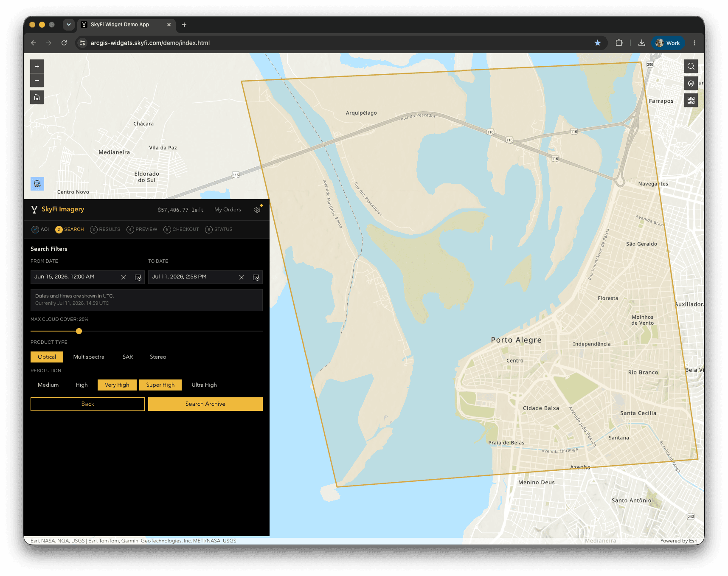
Task: Clear the To Date value
Action: pyautogui.click(x=242, y=277)
